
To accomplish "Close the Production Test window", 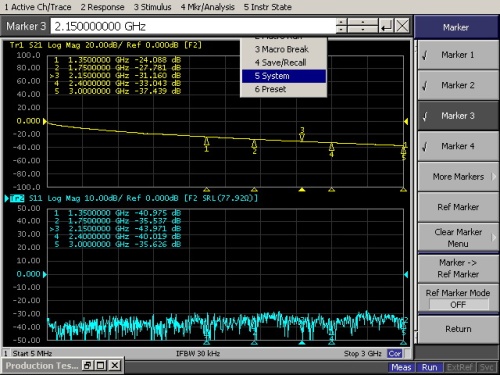I will click(x=115, y=365).
